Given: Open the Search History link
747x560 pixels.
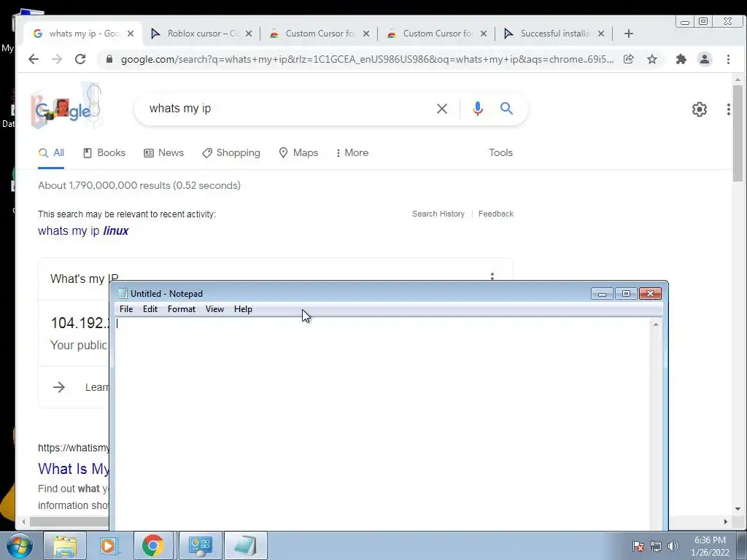Looking at the screenshot, I should click(438, 214).
